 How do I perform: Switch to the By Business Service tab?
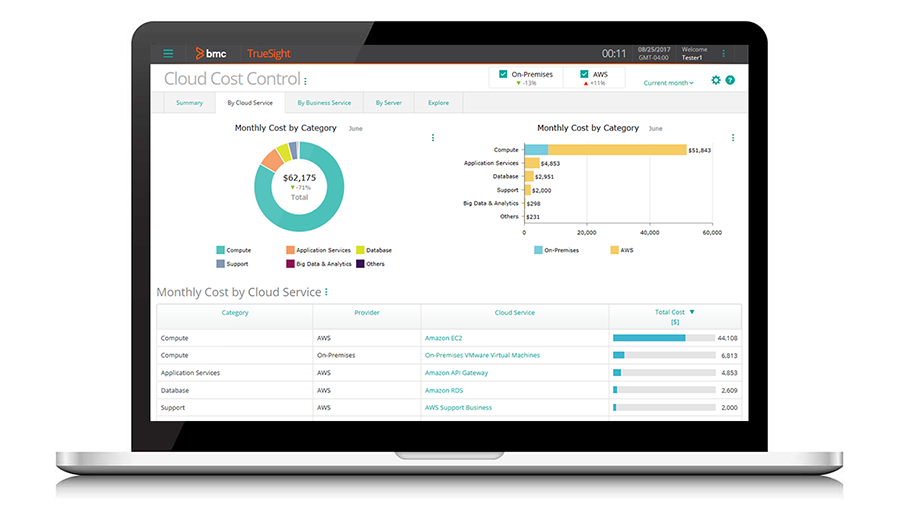click(324, 103)
